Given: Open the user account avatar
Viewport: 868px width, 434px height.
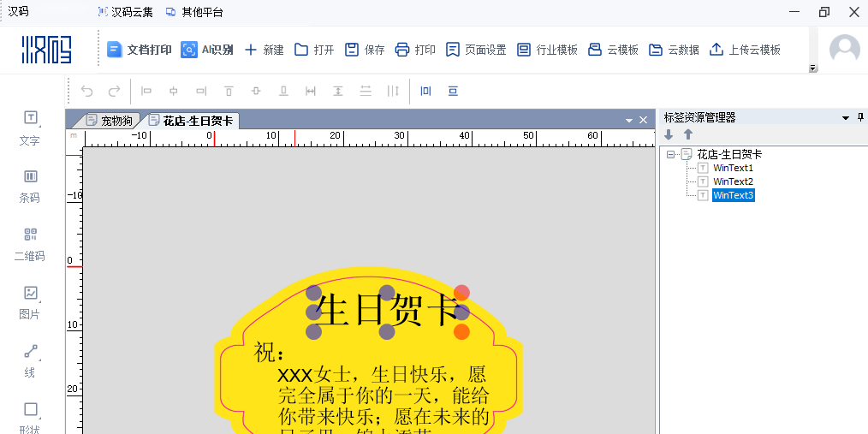Looking at the screenshot, I should [x=845, y=50].
